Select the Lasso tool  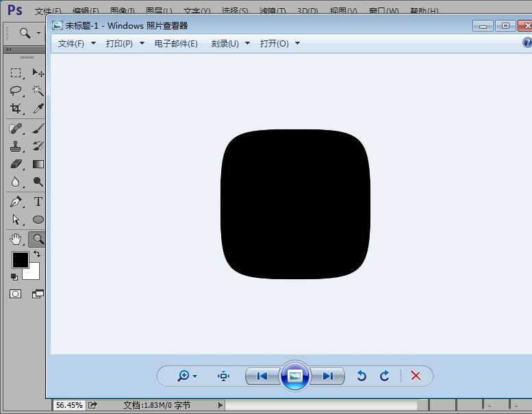point(16,91)
